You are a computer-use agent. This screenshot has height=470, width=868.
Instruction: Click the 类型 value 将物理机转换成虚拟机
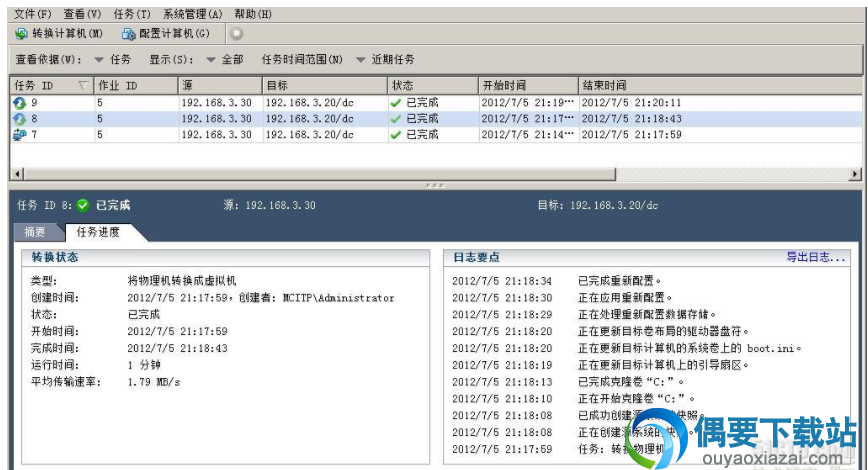tap(182, 281)
